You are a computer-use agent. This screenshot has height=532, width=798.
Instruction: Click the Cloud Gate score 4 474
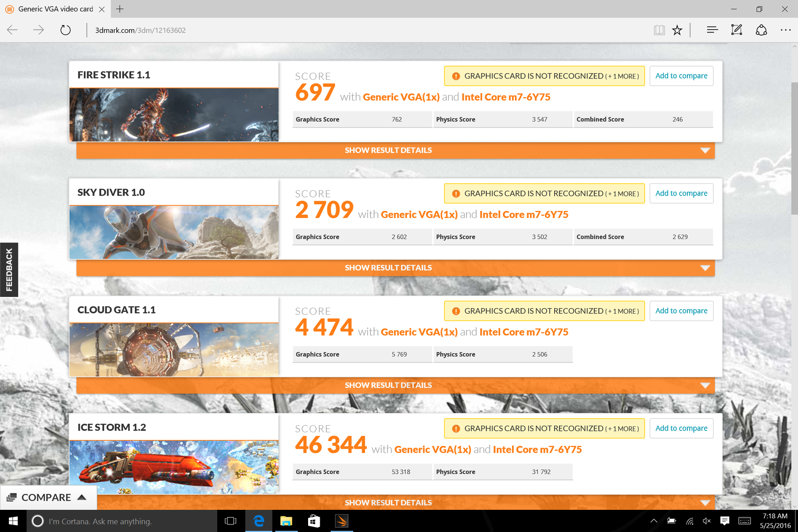point(325,328)
